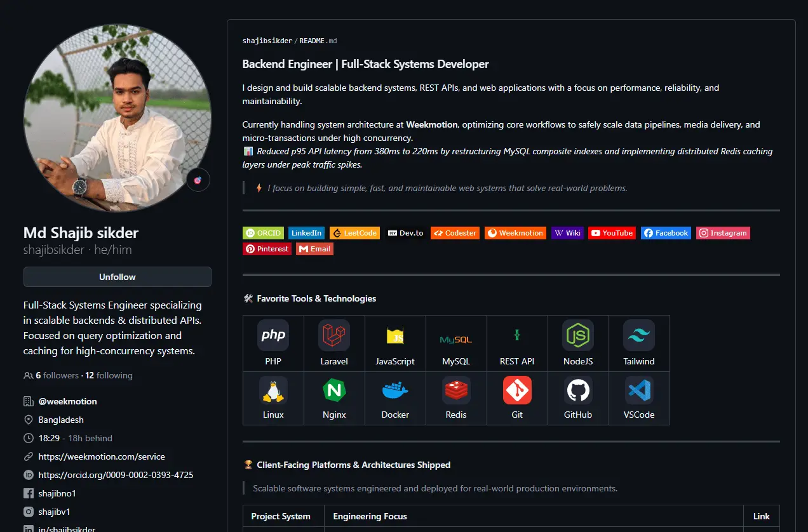Viewport: 808px width, 532px height.
Task: Click the 'Favorite Tools & Technologies' heading
Action: coord(310,298)
